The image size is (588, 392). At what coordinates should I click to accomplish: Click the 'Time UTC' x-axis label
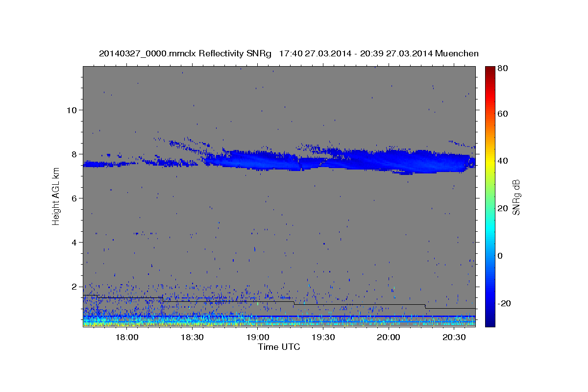click(279, 347)
